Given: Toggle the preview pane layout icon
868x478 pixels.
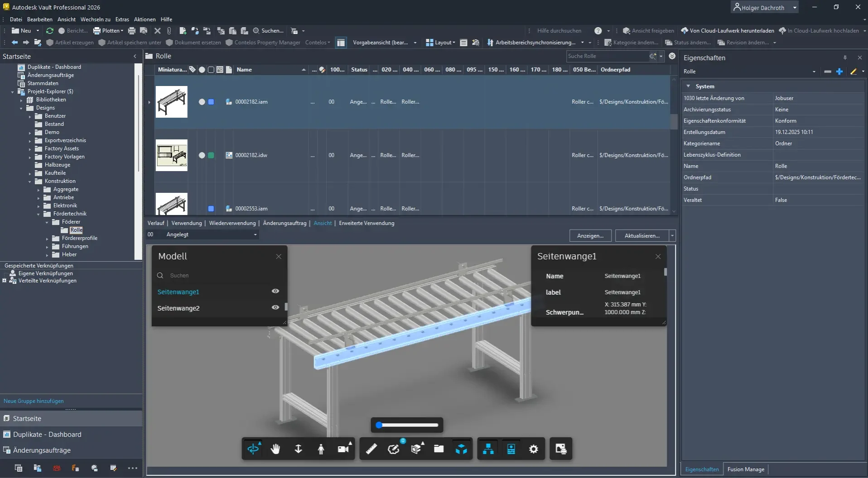Looking at the screenshot, I should click(x=341, y=43).
